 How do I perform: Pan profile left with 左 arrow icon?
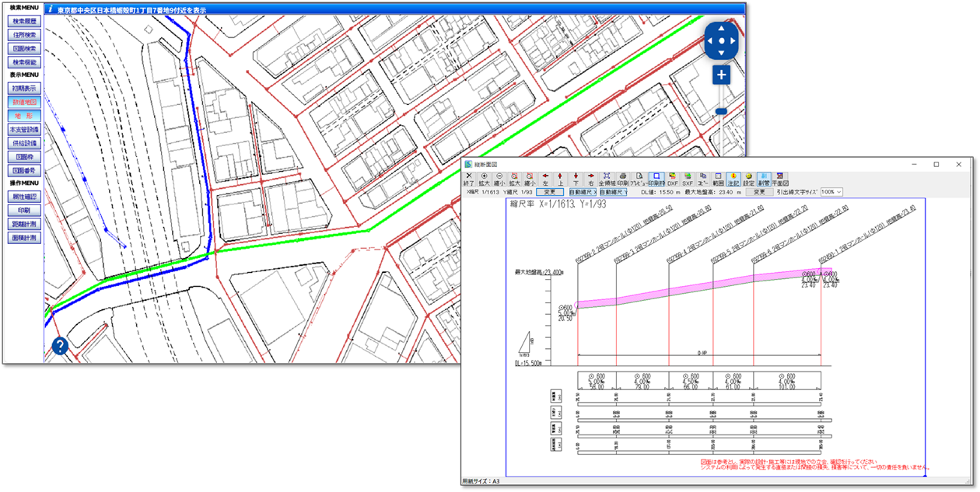tap(545, 179)
